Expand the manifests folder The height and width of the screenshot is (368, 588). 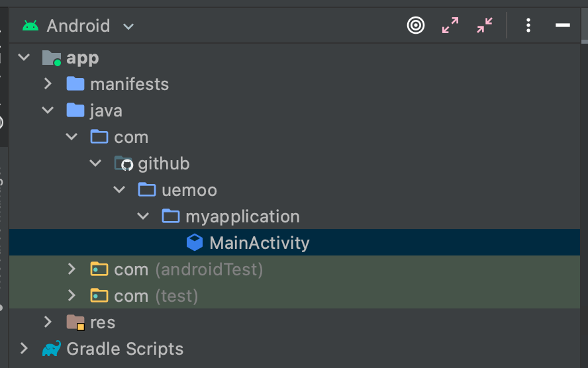pos(48,83)
